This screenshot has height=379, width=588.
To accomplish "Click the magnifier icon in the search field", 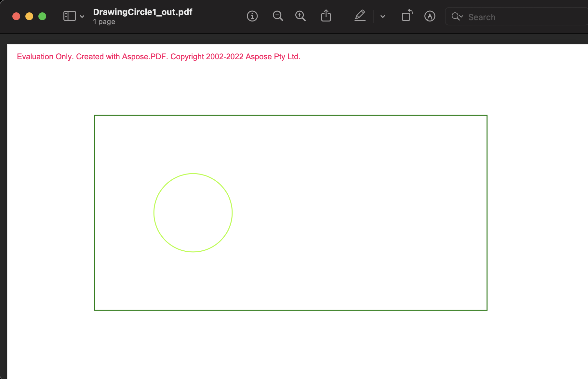I will pyautogui.click(x=455, y=17).
